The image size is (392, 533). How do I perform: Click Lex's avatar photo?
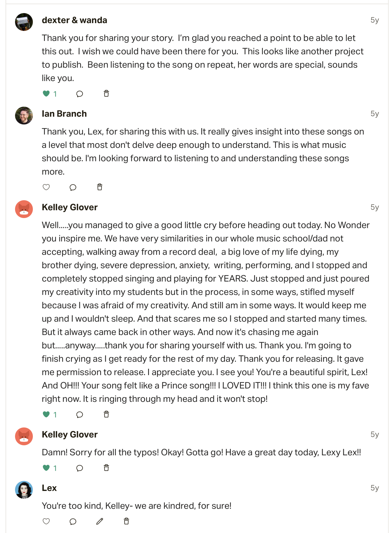pos(24,490)
